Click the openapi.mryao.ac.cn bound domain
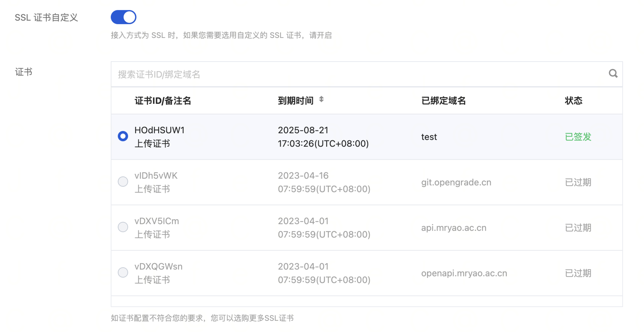Screen dimensions: 644x332 [464, 273]
